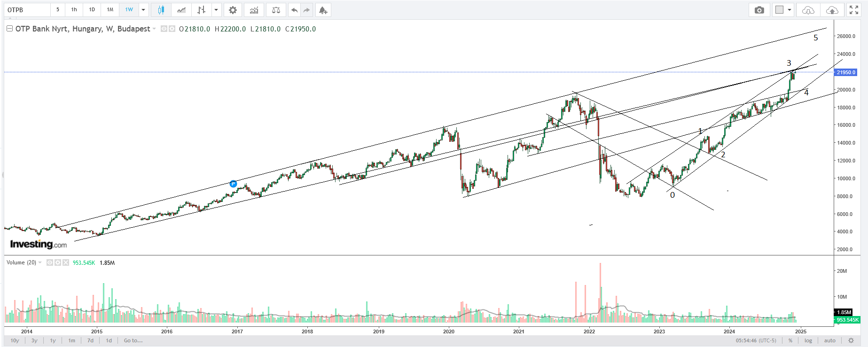Take a chart snapshot with camera icon
Image resolution: width=868 pixels, height=347 pixels.
point(759,10)
